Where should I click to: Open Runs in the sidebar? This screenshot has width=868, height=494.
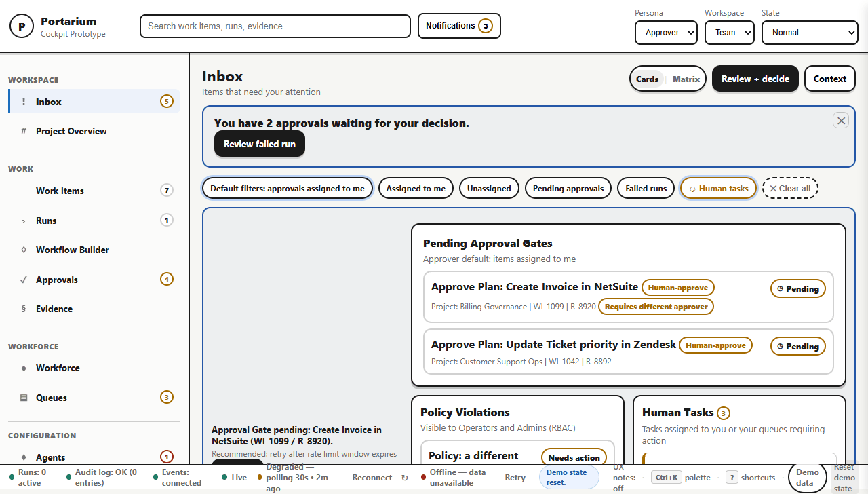tap(46, 221)
